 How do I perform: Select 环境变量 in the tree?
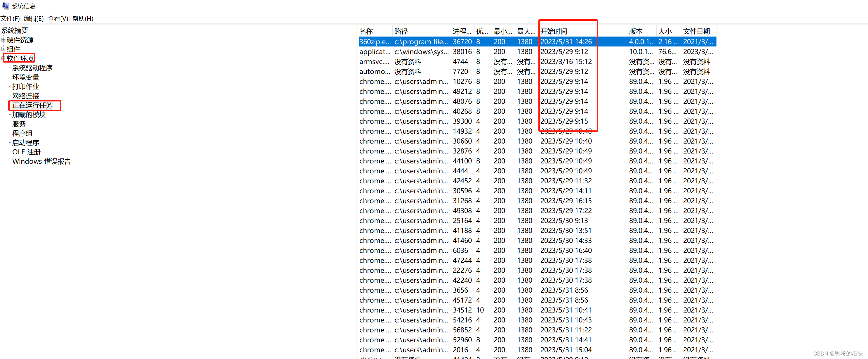26,77
